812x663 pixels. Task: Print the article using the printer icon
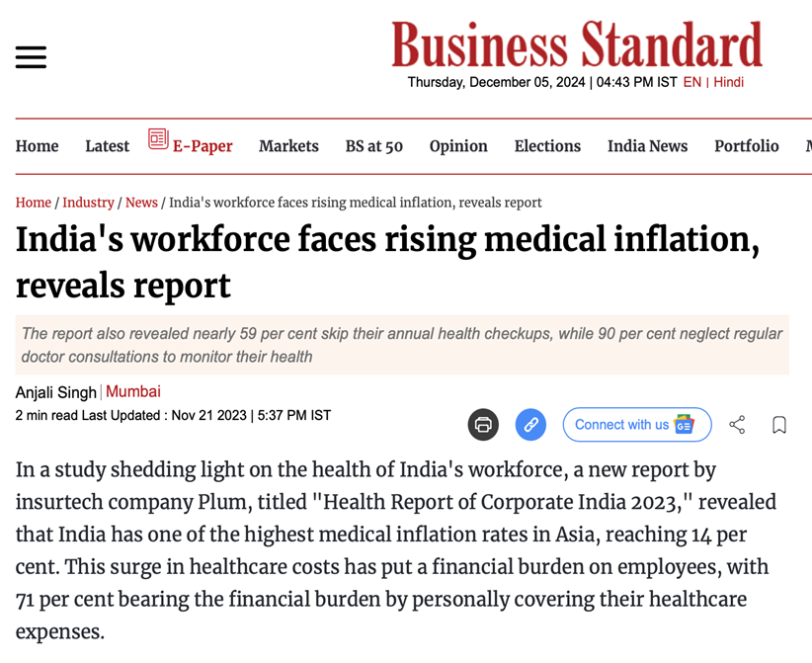(483, 425)
